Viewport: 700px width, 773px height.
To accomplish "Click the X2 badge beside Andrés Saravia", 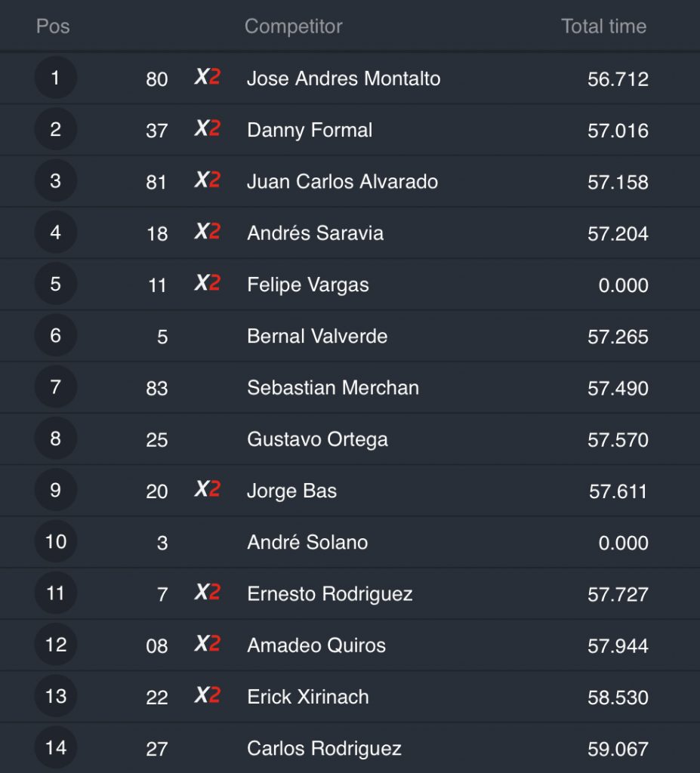I will point(207,231).
